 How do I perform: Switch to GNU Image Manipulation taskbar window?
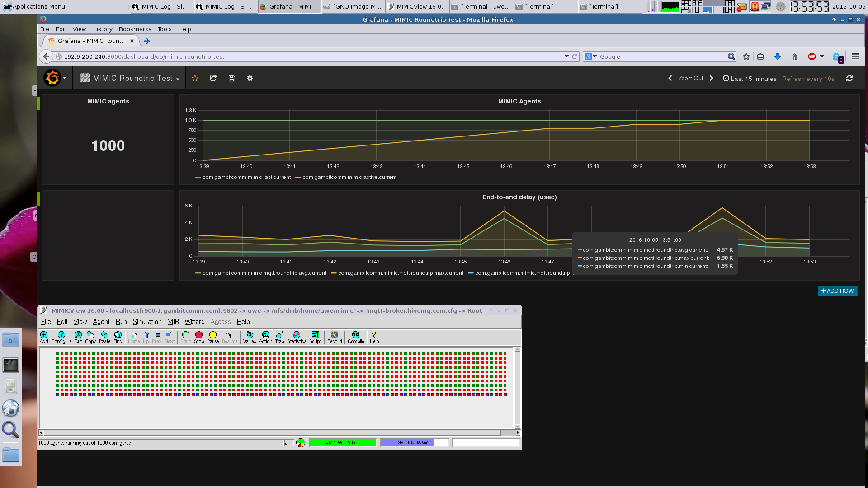[353, 6]
